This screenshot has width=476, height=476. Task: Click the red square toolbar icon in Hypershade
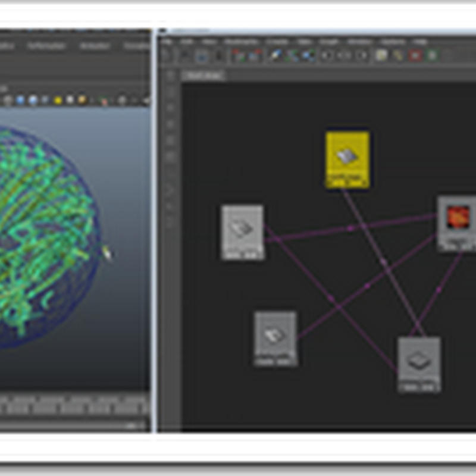point(415,55)
